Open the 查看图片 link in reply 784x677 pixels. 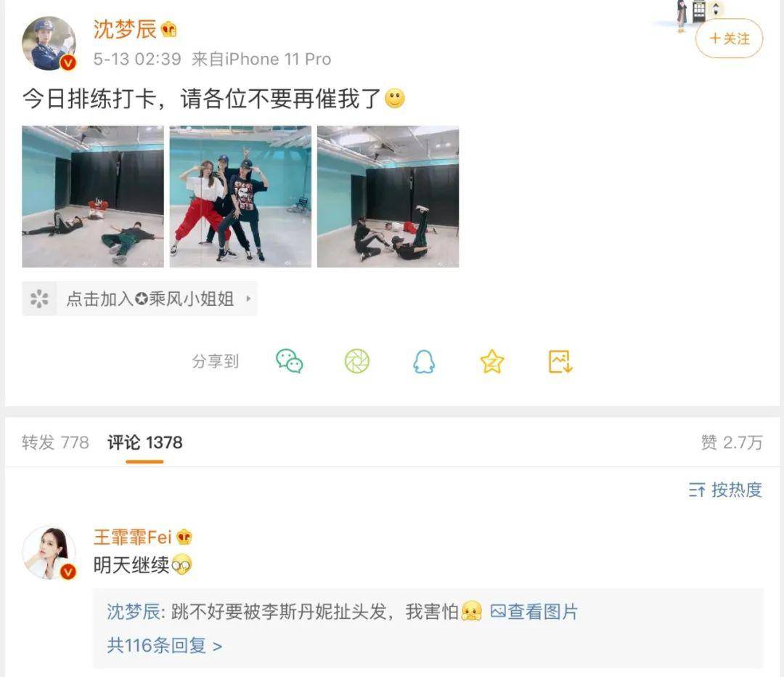(x=534, y=612)
